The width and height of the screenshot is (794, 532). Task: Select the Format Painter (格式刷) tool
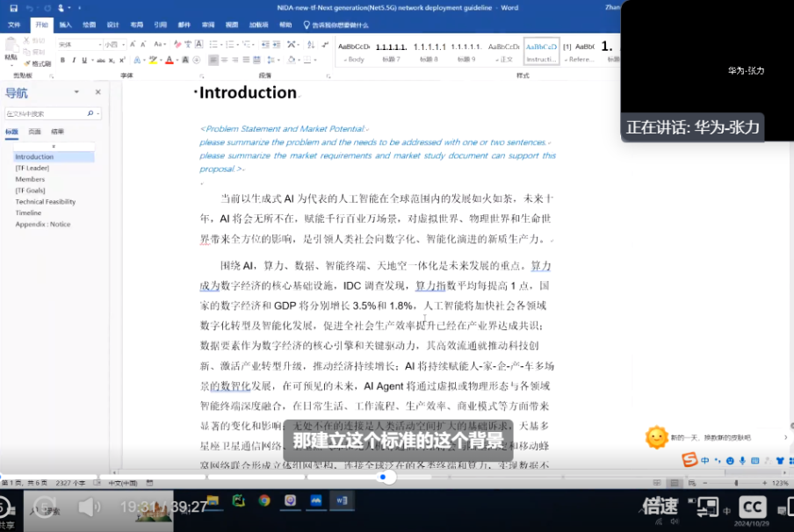click(x=38, y=63)
